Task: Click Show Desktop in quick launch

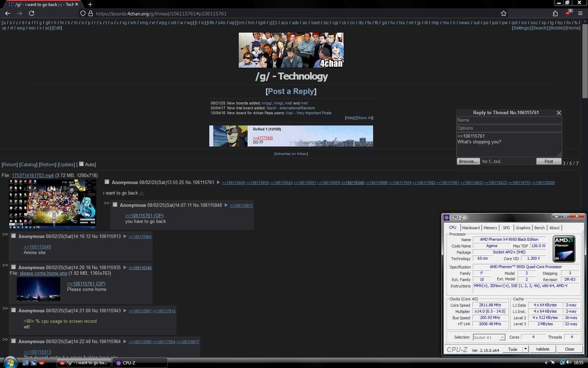Action: tap(26, 363)
